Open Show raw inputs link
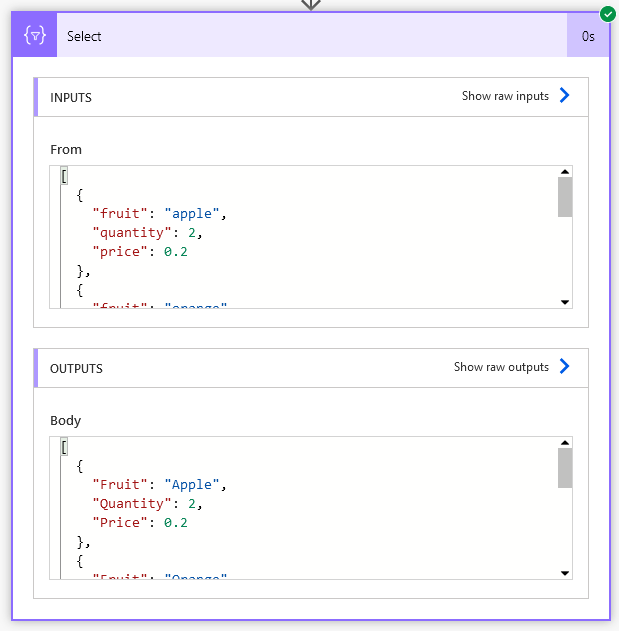 pos(505,96)
